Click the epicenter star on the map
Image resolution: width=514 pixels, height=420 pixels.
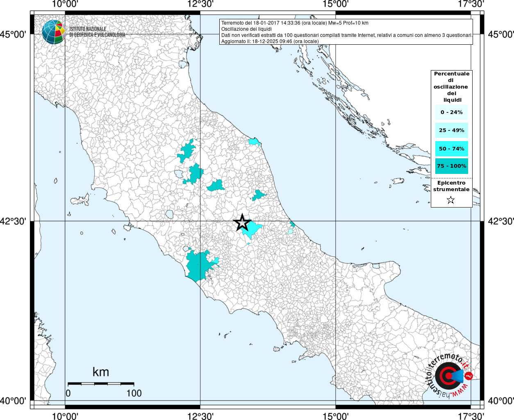tap(242, 222)
